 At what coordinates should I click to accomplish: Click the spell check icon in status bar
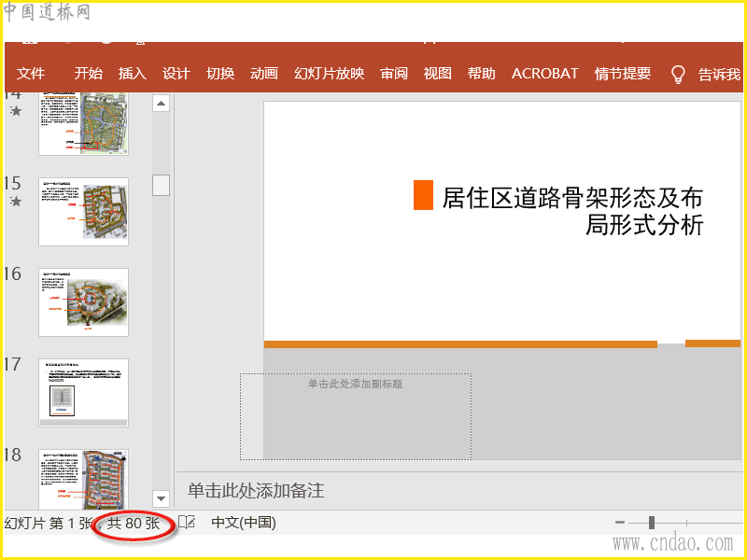pyautogui.click(x=187, y=523)
